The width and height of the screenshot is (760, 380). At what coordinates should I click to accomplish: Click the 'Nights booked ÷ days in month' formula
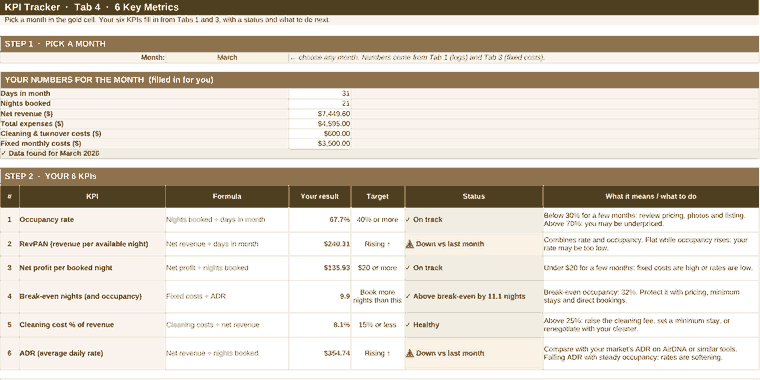(x=227, y=220)
